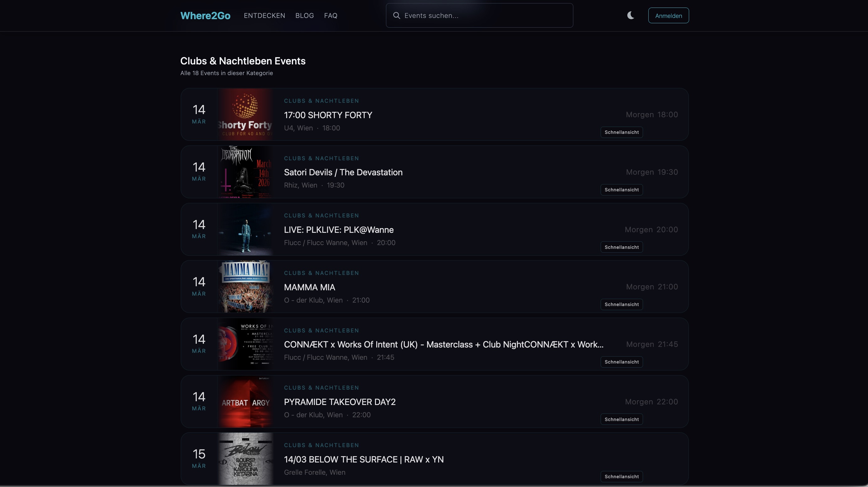Viewport: 868px width, 487px height.
Task: Click the Where2Go logo
Action: (205, 15)
